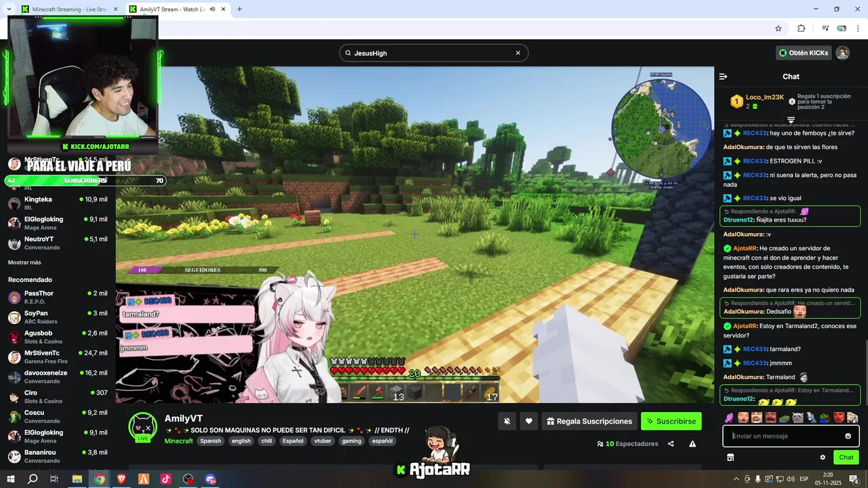Show hidden system tray icons chevron
This screenshot has width=868, height=488.
click(736, 479)
